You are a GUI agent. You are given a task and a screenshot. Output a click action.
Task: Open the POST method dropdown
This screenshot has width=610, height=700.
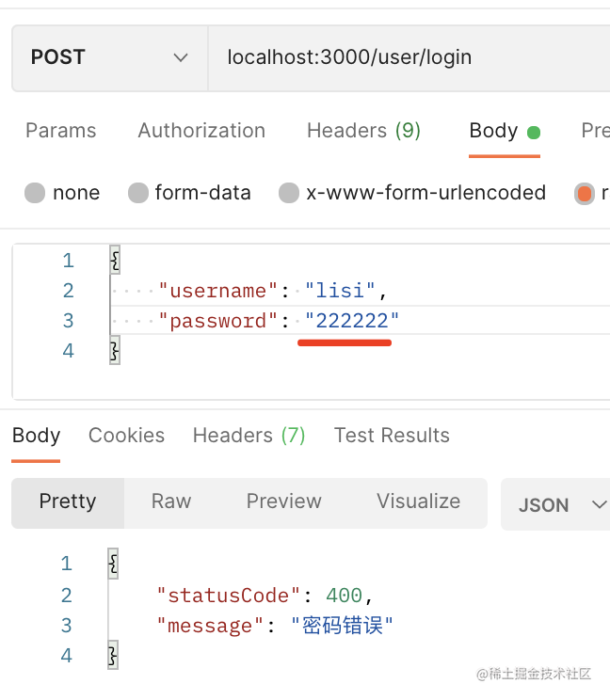[x=109, y=57]
